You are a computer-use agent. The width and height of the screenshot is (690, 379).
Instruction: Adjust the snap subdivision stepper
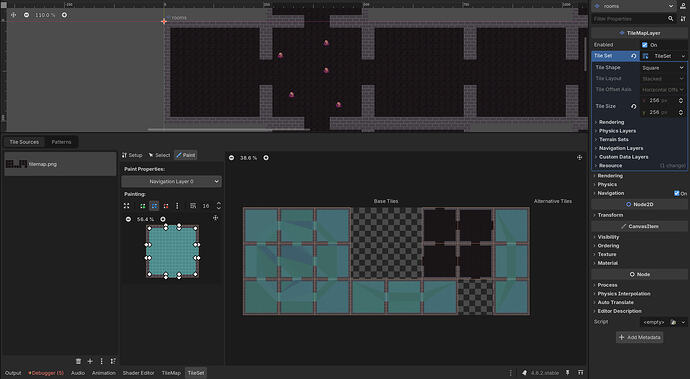pyautogui.click(x=219, y=206)
